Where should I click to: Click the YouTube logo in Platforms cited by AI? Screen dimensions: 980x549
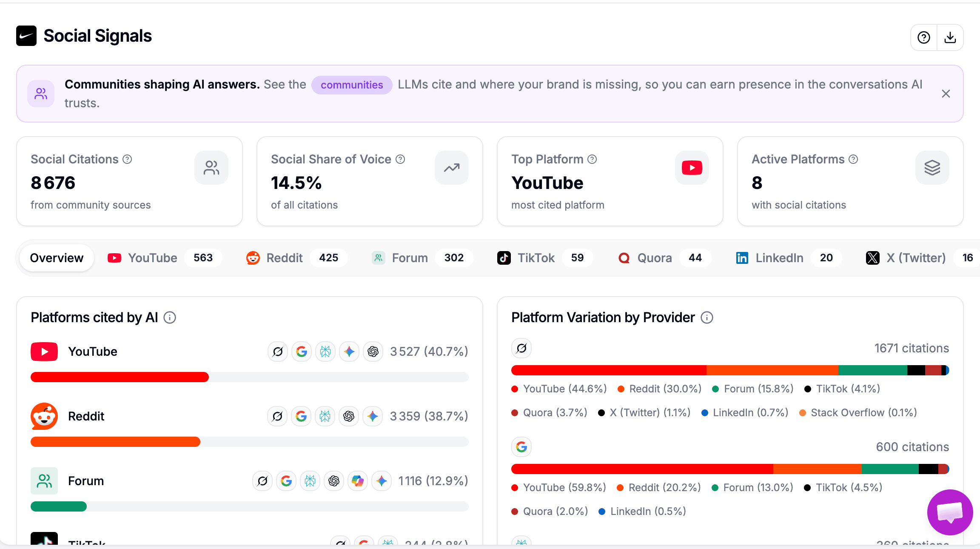pos(44,352)
